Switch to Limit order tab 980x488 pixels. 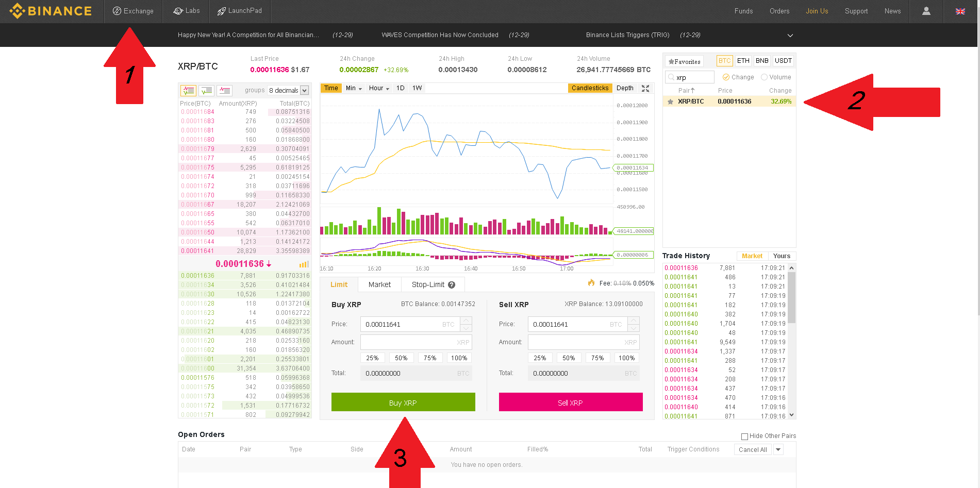pos(339,284)
